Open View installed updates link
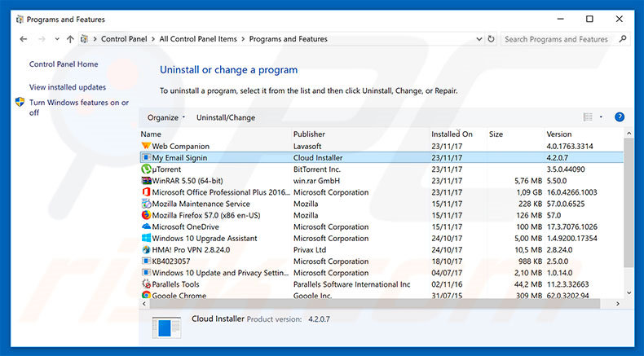The image size is (644, 356). click(x=68, y=87)
